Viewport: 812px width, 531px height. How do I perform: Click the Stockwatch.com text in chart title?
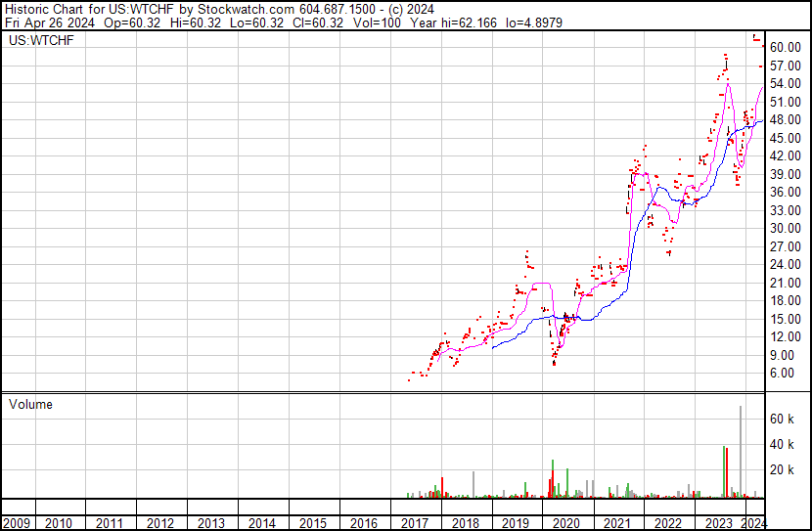tap(247, 10)
